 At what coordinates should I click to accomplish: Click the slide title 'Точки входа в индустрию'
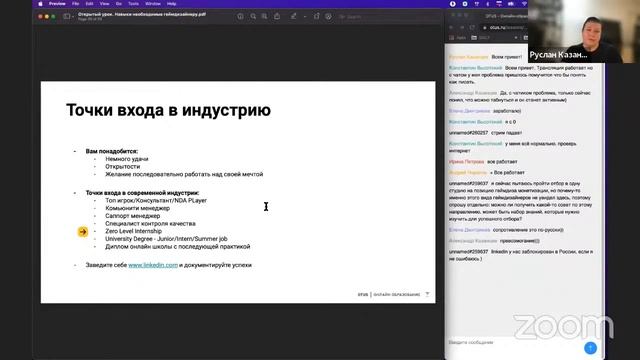tap(168, 110)
